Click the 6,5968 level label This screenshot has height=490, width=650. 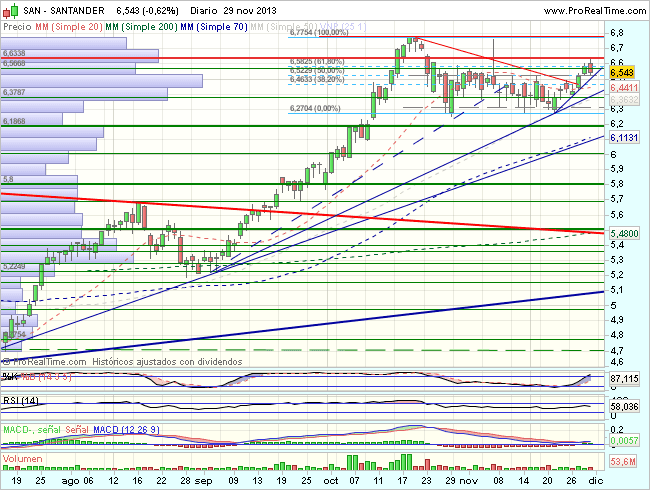[14, 63]
